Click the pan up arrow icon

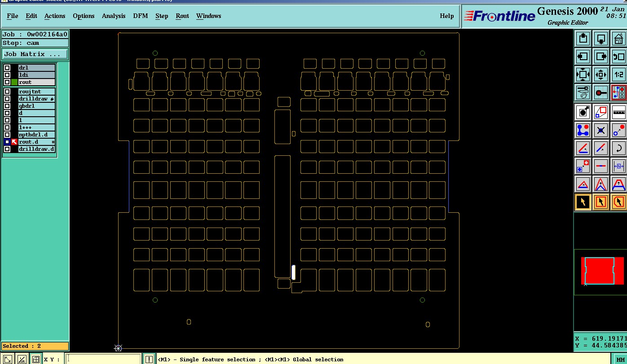click(x=583, y=39)
